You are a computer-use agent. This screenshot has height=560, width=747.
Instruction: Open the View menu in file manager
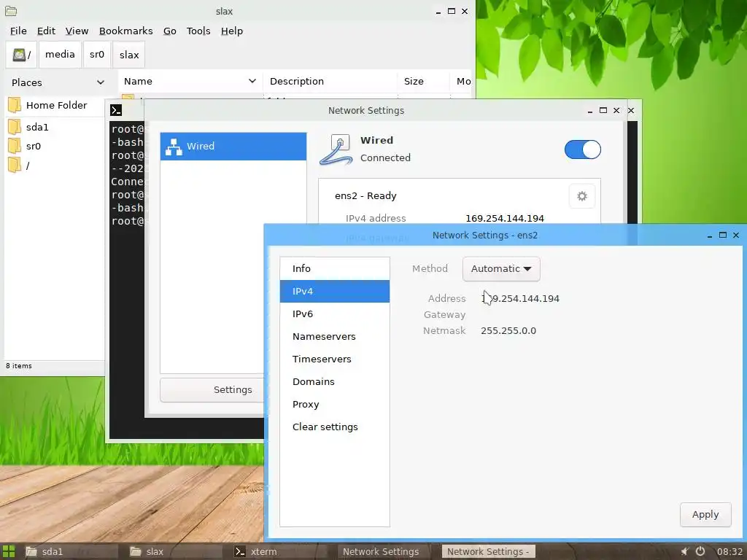pos(77,31)
